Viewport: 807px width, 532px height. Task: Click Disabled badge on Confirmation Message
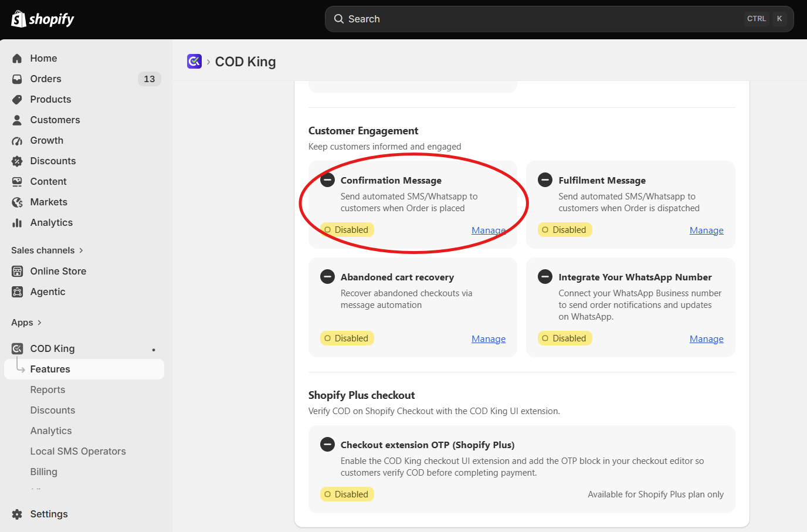click(347, 230)
